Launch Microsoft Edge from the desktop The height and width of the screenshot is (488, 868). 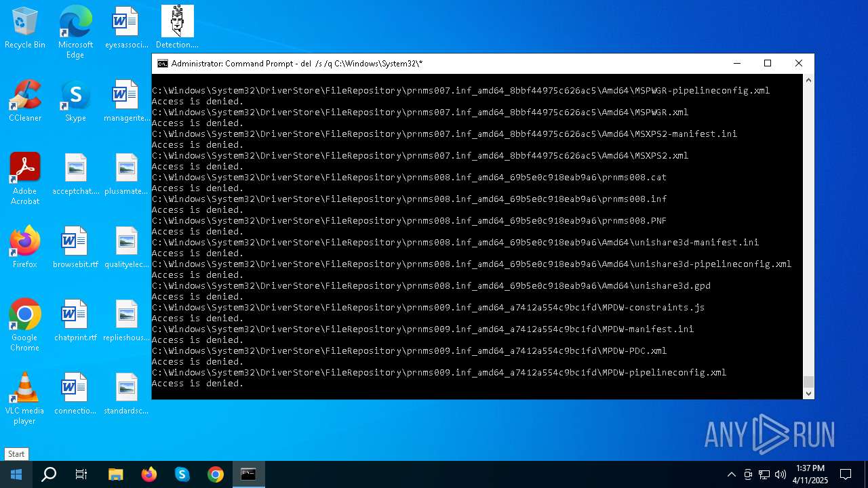(x=75, y=32)
